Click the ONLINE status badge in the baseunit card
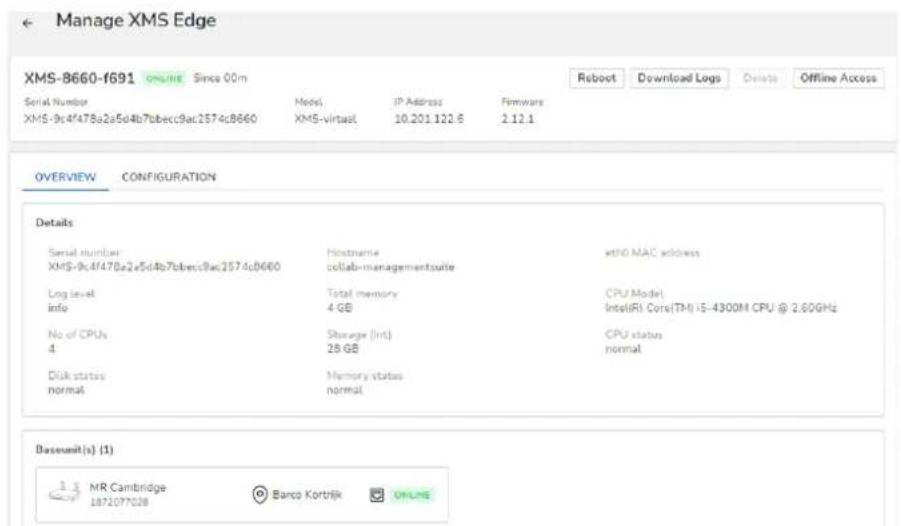The image size is (901, 526). [x=412, y=495]
